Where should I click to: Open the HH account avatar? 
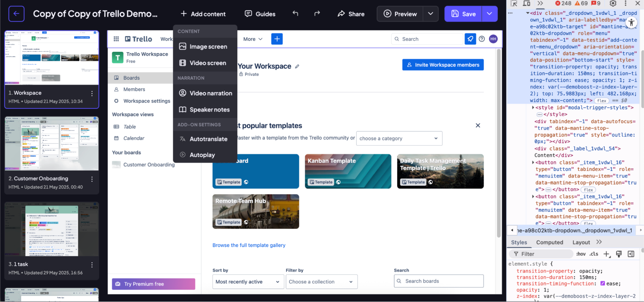click(493, 39)
